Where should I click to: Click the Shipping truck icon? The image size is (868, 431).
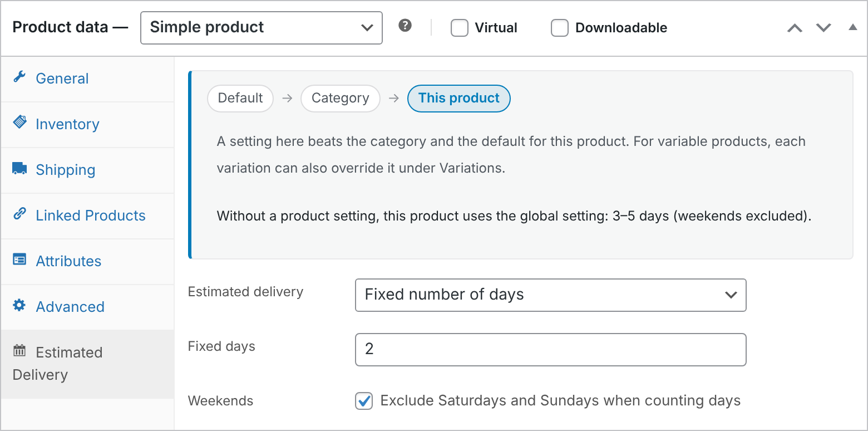pyautogui.click(x=19, y=169)
